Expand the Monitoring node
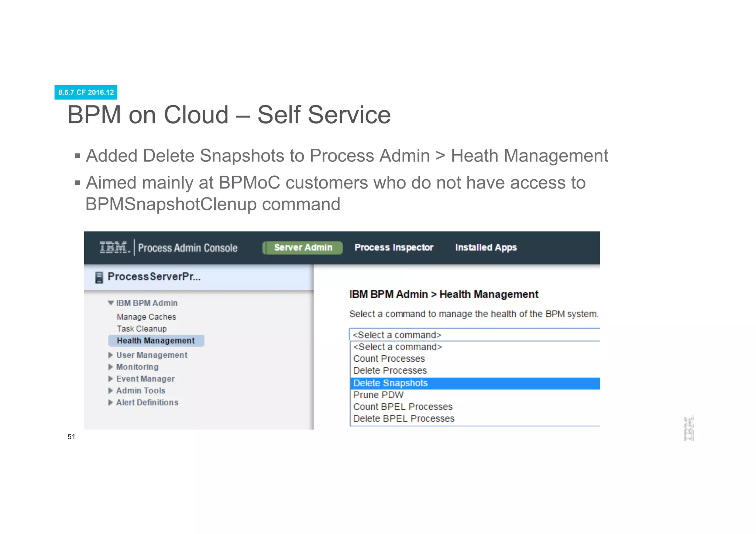 click(110, 367)
